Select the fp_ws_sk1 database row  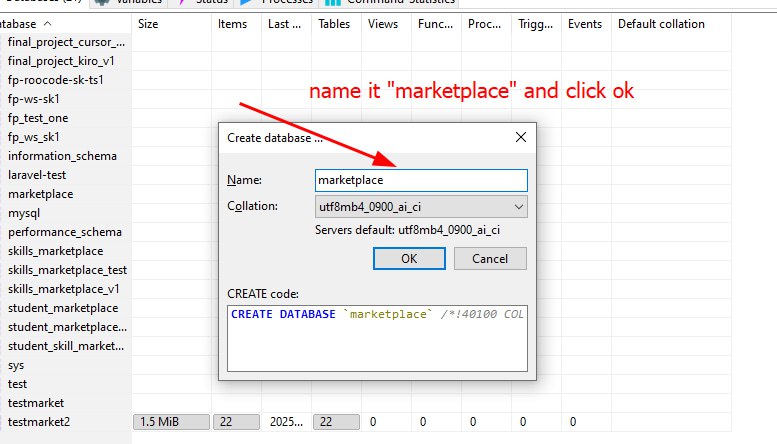[34, 137]
